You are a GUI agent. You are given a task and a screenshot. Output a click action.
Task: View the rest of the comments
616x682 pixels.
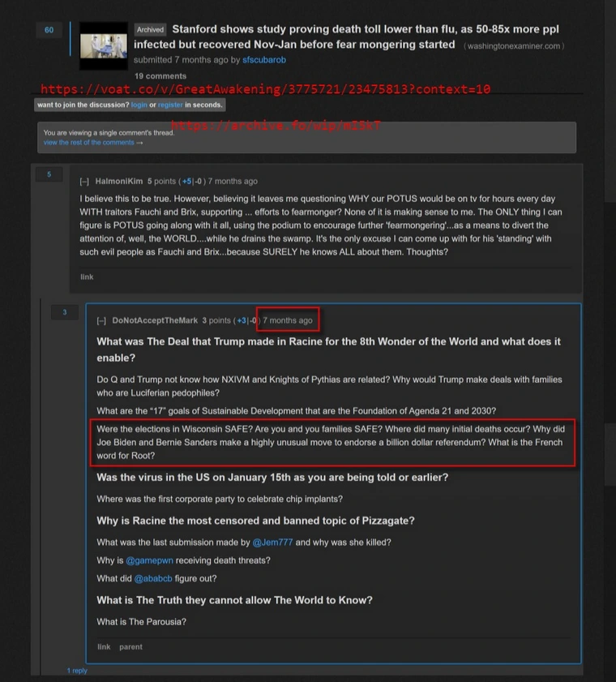coord(93,143)
